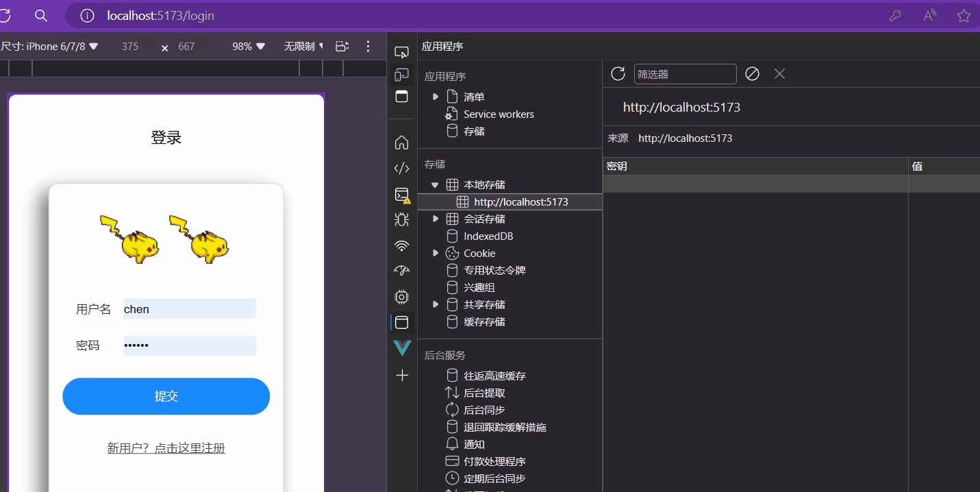Viewport: 980px width, 492px height.
Task: Click the browser address bar URL
Action: click(160, 16)
